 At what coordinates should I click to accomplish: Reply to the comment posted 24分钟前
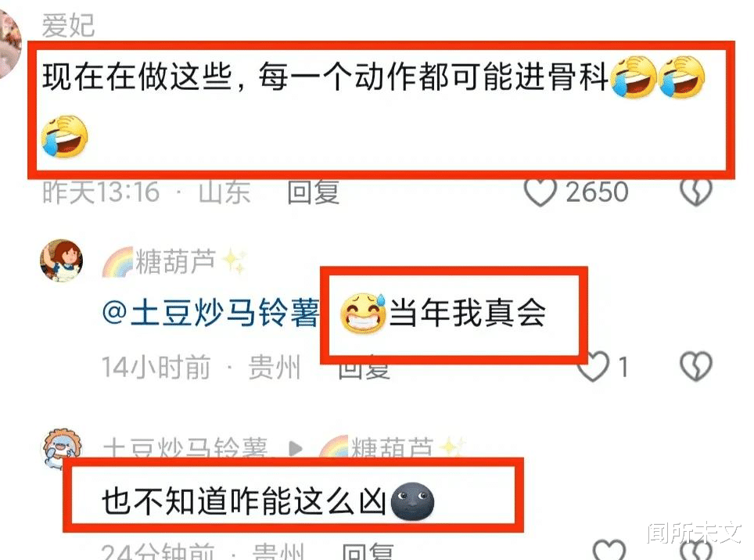click(368, 551)
